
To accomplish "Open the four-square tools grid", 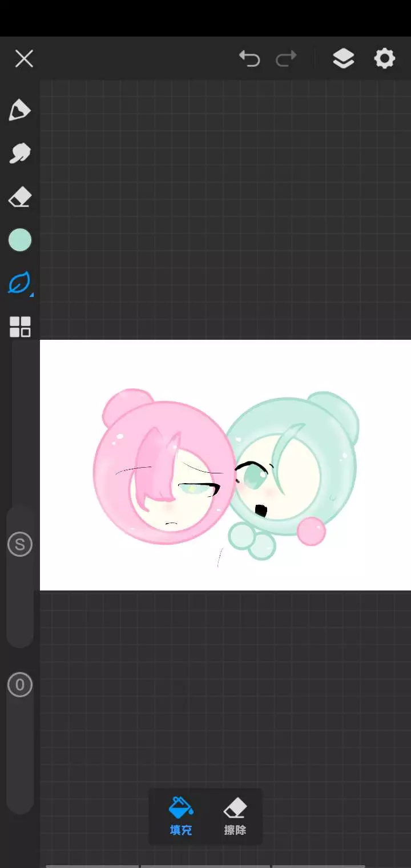I will click(20, 327).
